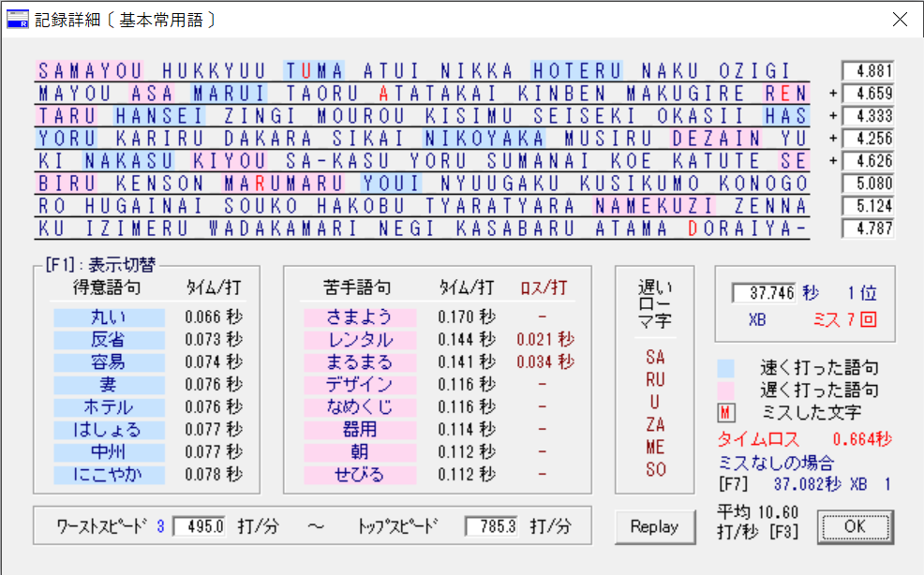
Task: Click the word SAMAYOU in the romaji log
Action: (x=90, y=71)
